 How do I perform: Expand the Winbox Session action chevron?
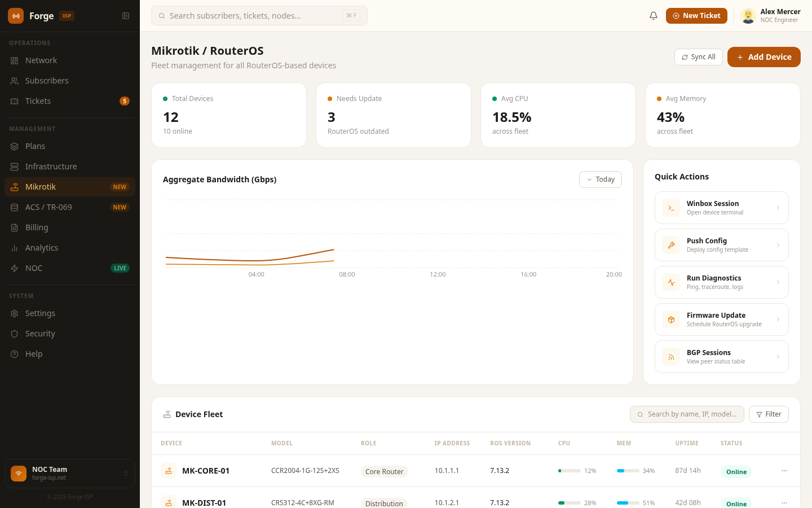pos(778,208)
